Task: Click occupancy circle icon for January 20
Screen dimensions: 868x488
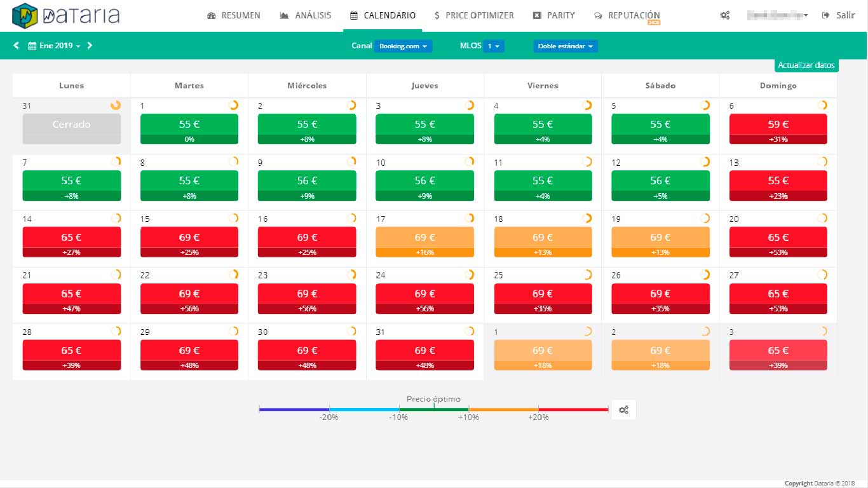Action: [x=822, y=219]
